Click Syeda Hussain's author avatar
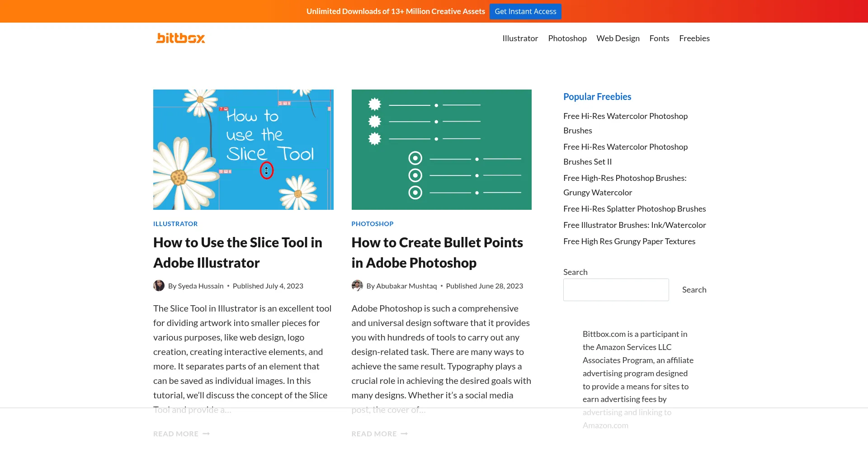 tap(159, 286)
